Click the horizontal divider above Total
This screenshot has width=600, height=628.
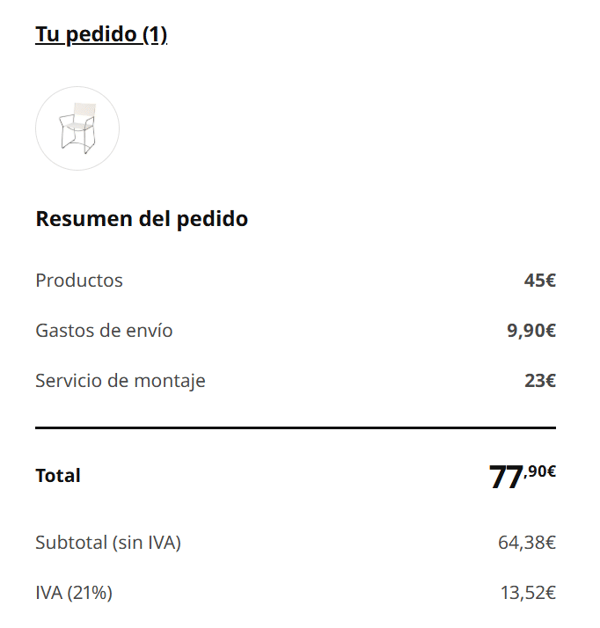(296, 428)
